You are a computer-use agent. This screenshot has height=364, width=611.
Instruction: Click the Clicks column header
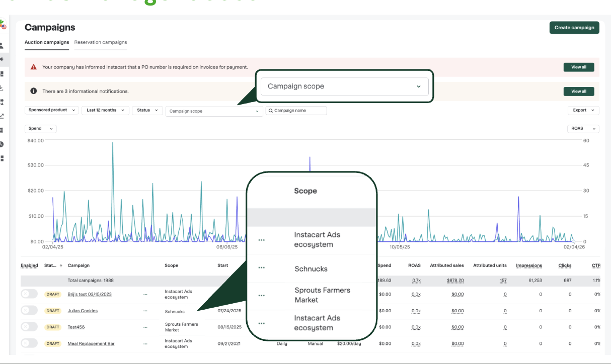click(565, 265)
